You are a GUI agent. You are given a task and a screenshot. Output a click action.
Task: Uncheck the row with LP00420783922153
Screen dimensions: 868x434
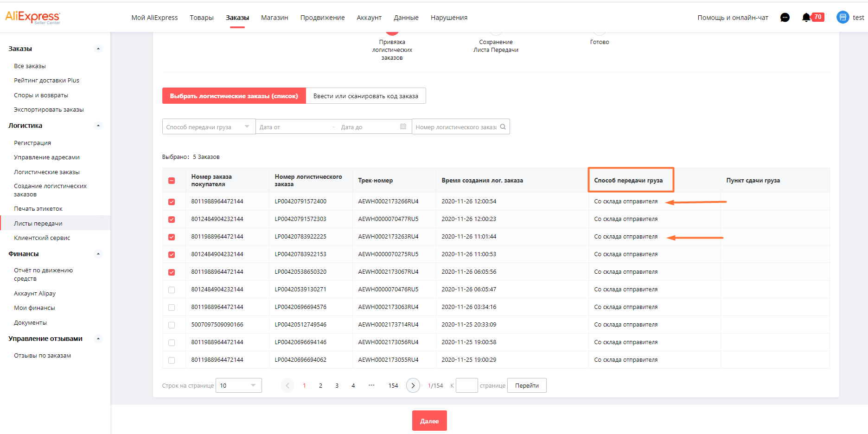[x=172, y=254]
